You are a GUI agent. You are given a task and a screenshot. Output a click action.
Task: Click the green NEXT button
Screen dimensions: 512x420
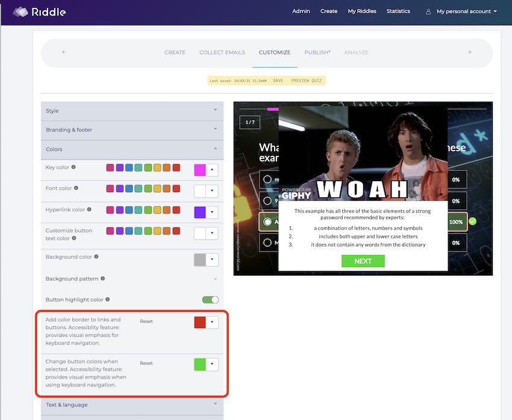coord(363,261)
